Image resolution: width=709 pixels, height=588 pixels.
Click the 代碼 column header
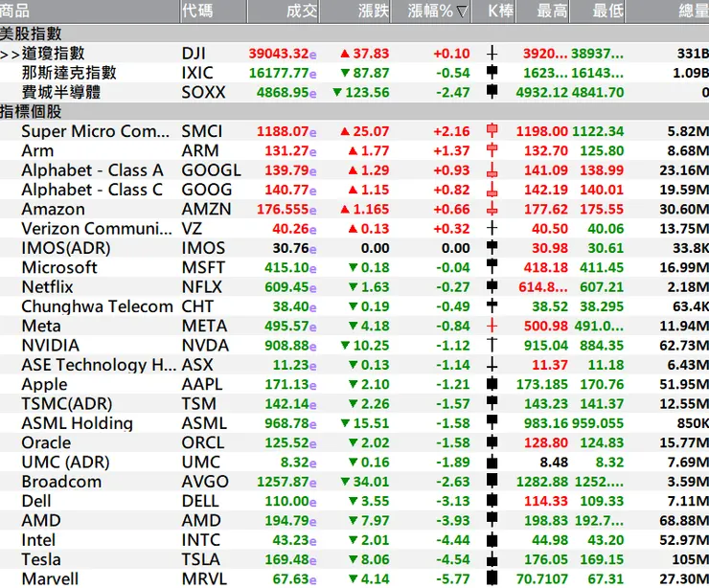[x=214, y=11]
